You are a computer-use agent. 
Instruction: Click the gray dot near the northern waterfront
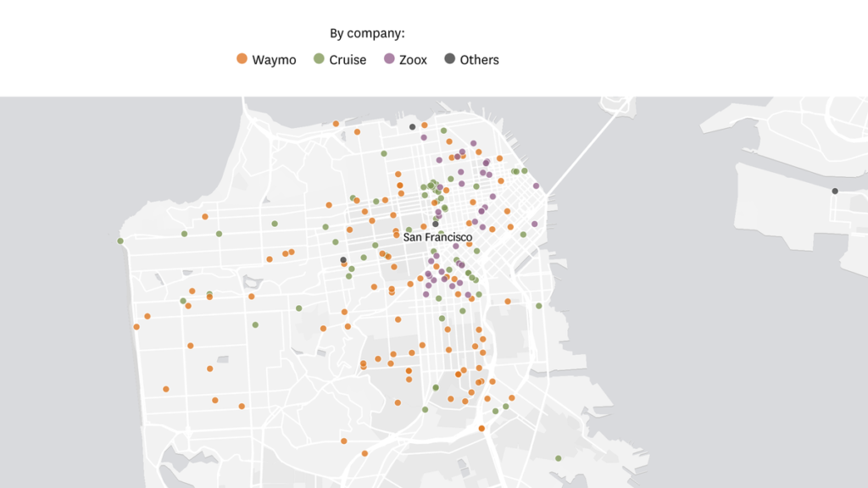(413, 127)
